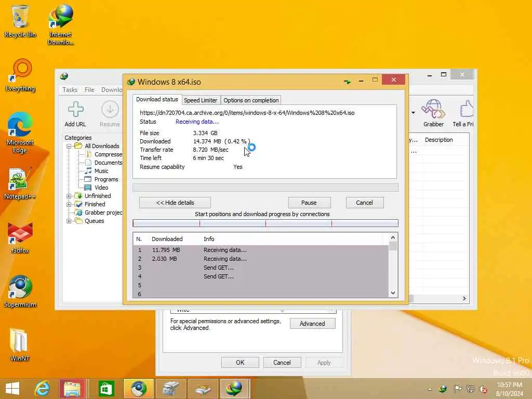Click Description column header in IDM
The width and height of the screenshot is (532, 399).
click(x=438, y=140)
